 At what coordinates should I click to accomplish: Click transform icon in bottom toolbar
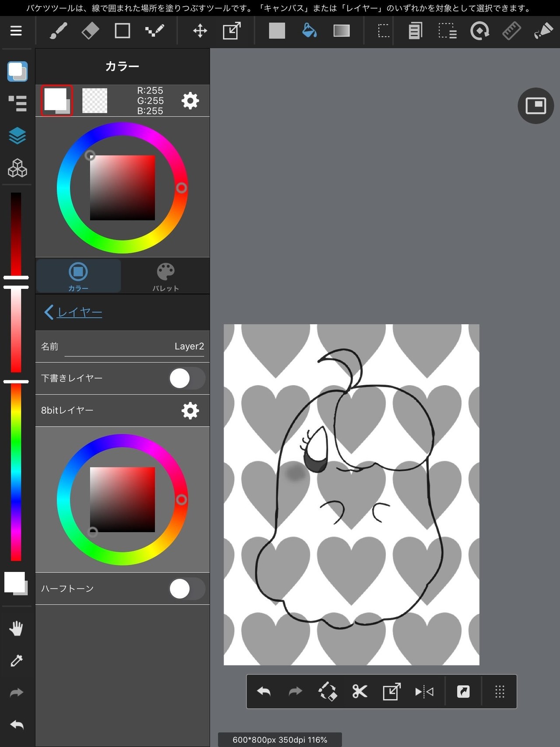pos(392,691)
